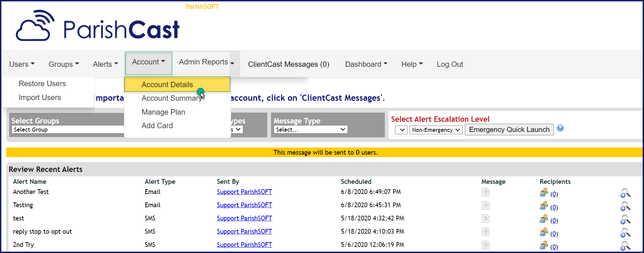Open the Admin Reports menu
Screen dimensions: 644x253
pos(207,62)
